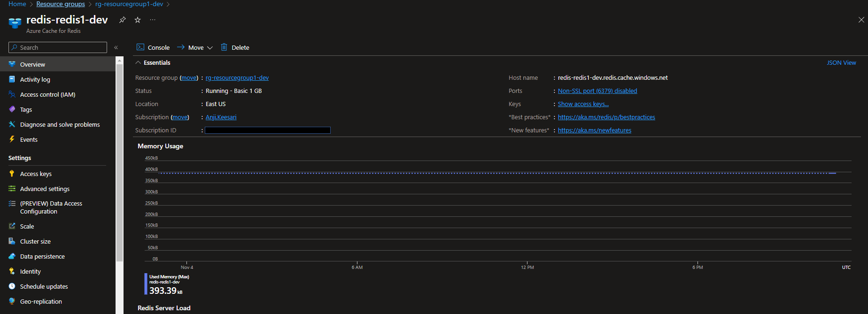Screen dimensions: 868x314
Task: Click the 393.39 kB used memory value
Action: [x=166, y=291]
